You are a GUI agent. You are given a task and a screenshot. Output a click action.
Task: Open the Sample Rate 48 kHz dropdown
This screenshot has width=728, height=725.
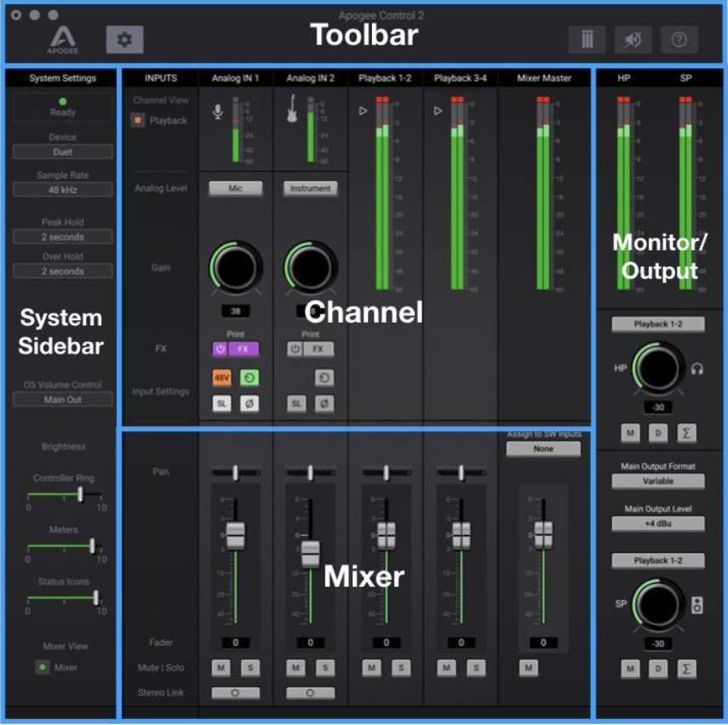(x=63, y=191)
